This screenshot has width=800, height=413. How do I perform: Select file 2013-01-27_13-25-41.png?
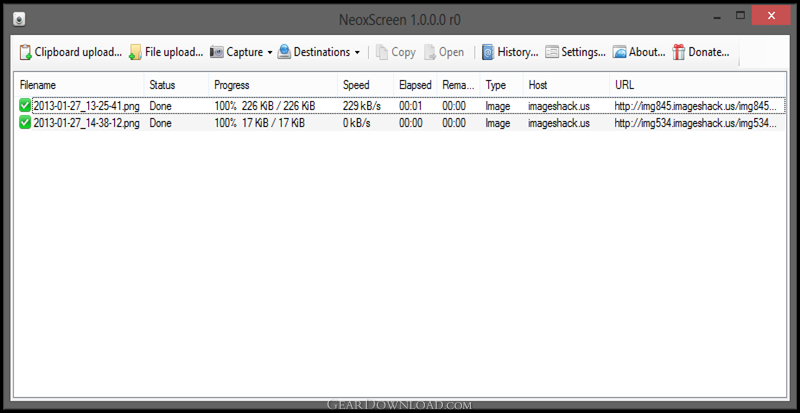pos(86,106)
